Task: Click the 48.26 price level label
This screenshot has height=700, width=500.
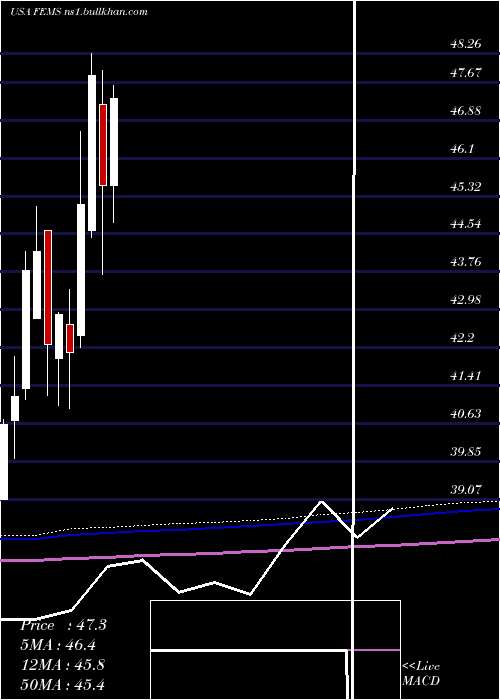Action: 466,44
